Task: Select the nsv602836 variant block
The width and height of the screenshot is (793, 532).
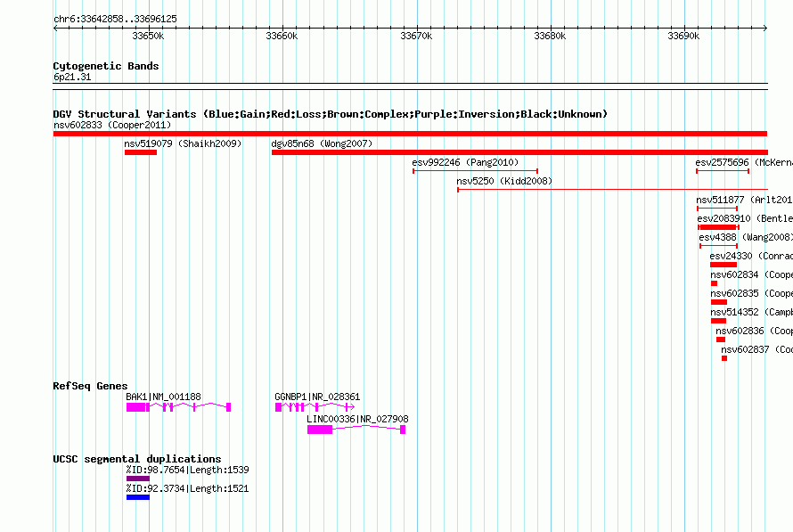Action: point(721,340)
